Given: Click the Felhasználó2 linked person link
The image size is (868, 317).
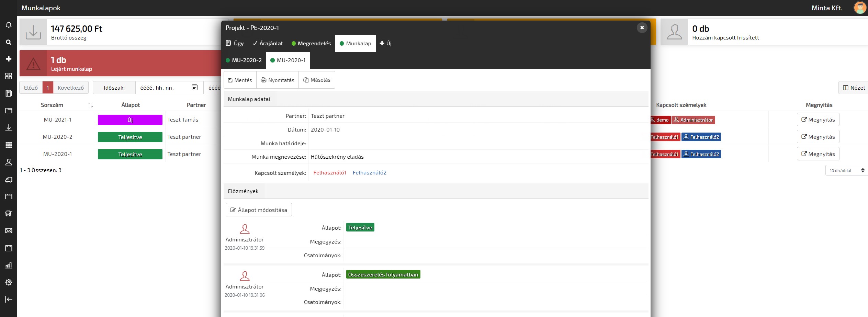Looking at the screenshot, I should (x=369, y=173).
